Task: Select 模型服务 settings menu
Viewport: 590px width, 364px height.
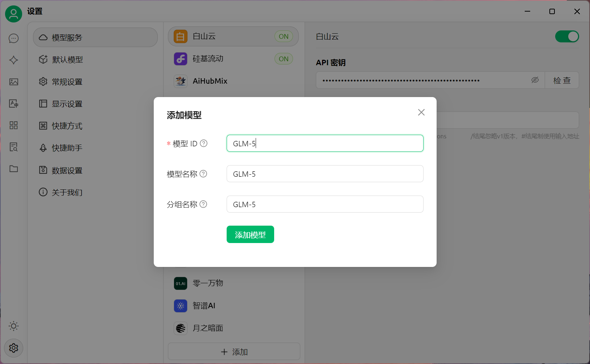Action: 95,37
